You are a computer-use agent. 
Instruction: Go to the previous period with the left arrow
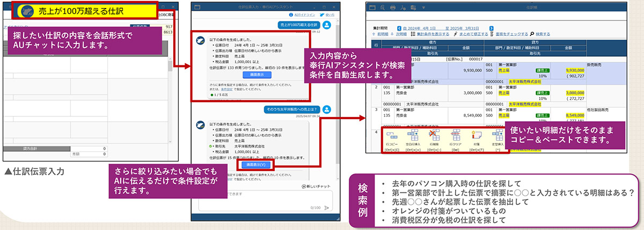398,27
